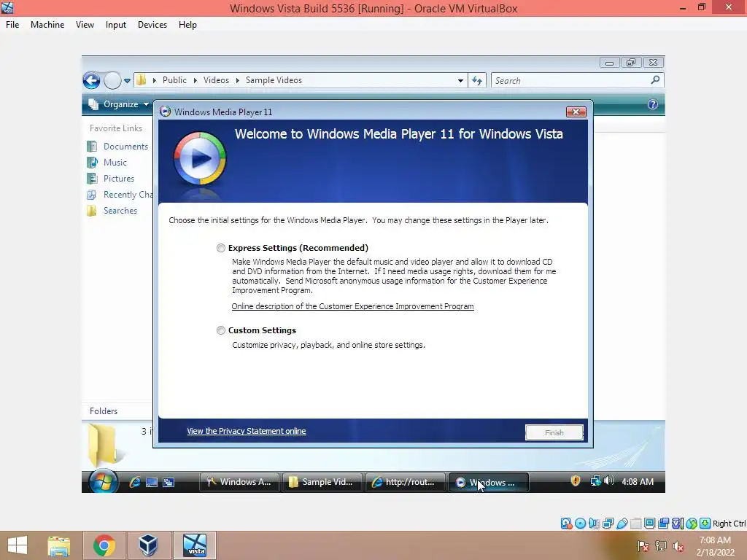Click VirtualBox network status icon

coord(608,524)
